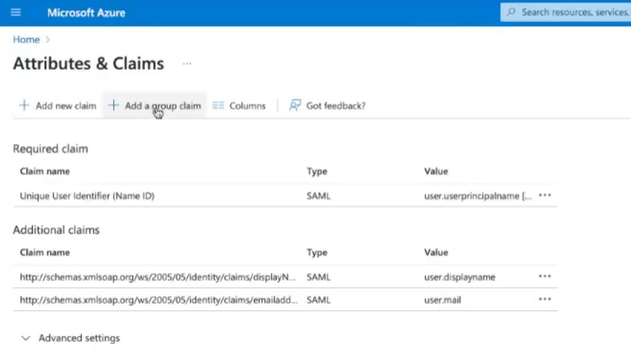Screen dimensions: 631x364
Task: Navigate to the Home breadcrumb link
Action: (x=26, y=39)
